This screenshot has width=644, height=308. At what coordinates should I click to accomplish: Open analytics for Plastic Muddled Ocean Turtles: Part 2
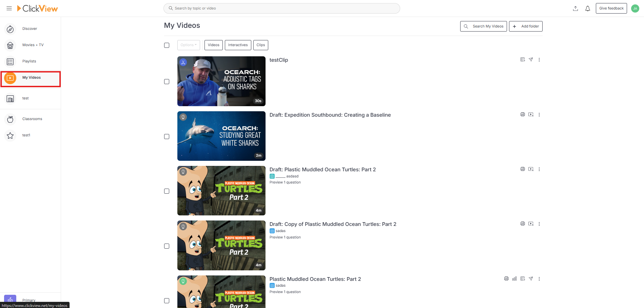click(x=514, y=278)
